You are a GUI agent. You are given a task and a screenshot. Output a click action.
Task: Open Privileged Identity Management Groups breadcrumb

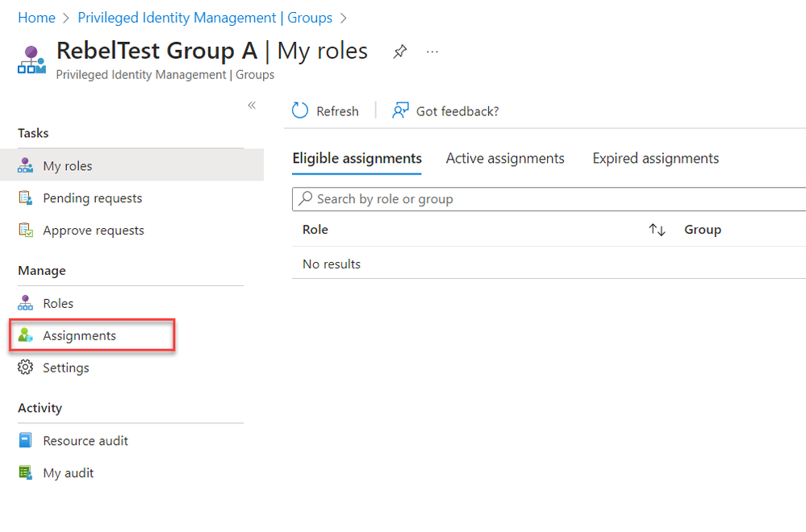coord(205,18)
